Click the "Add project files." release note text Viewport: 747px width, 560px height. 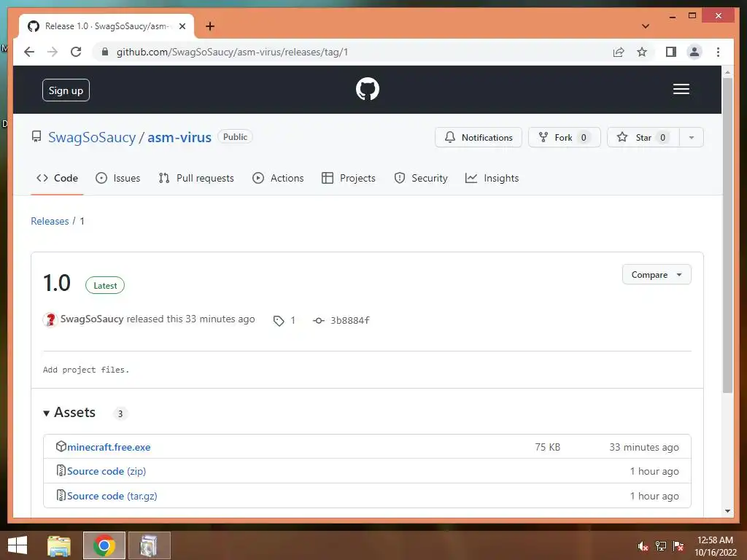[x=86, y=370]
